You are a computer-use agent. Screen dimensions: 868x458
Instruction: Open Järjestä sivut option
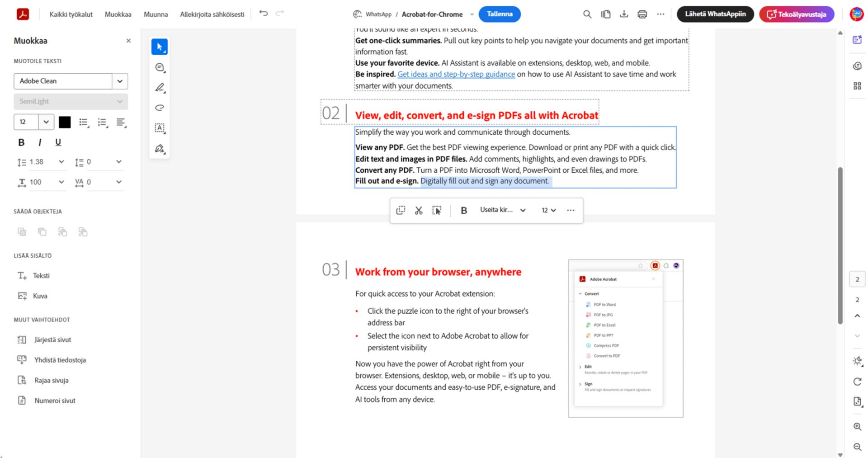pyautogui.click(x=44, y=340)
